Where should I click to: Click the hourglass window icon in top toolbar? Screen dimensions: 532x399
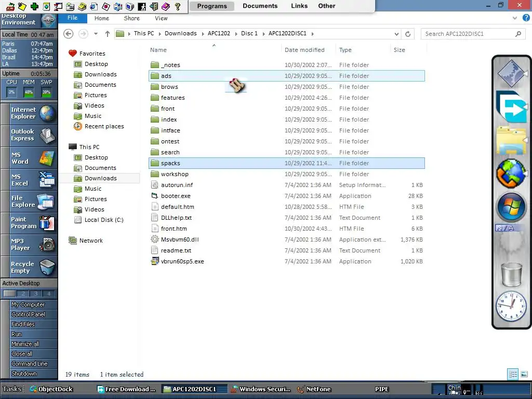click(58, 6)
